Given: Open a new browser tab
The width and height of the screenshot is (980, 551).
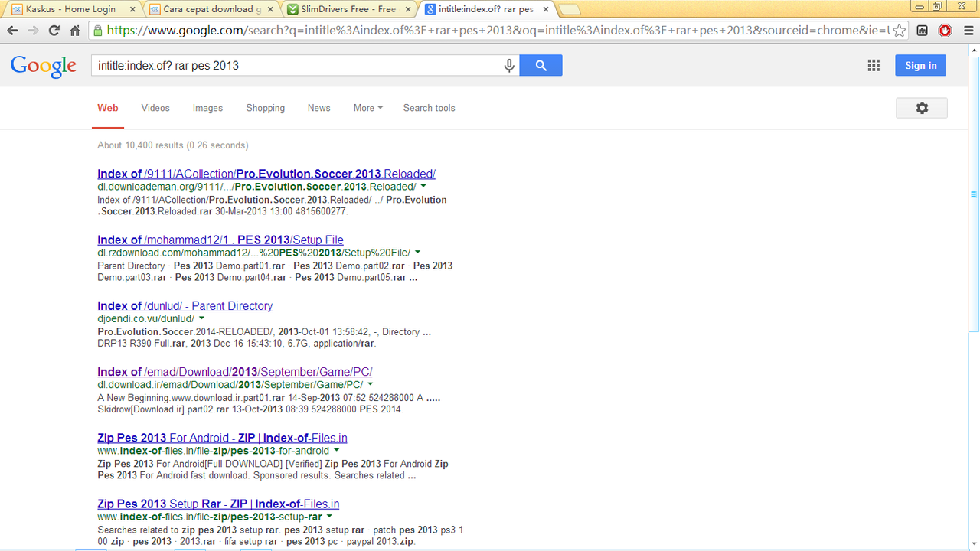Looking at the screenshot, I should click(x=570, y=10).
